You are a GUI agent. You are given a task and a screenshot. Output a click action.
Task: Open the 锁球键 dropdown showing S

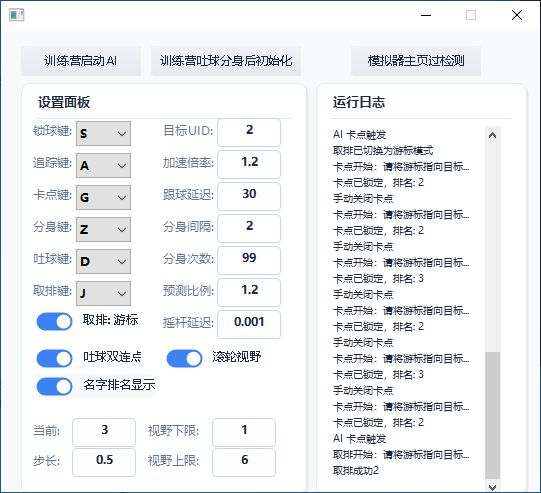[103, 133]
